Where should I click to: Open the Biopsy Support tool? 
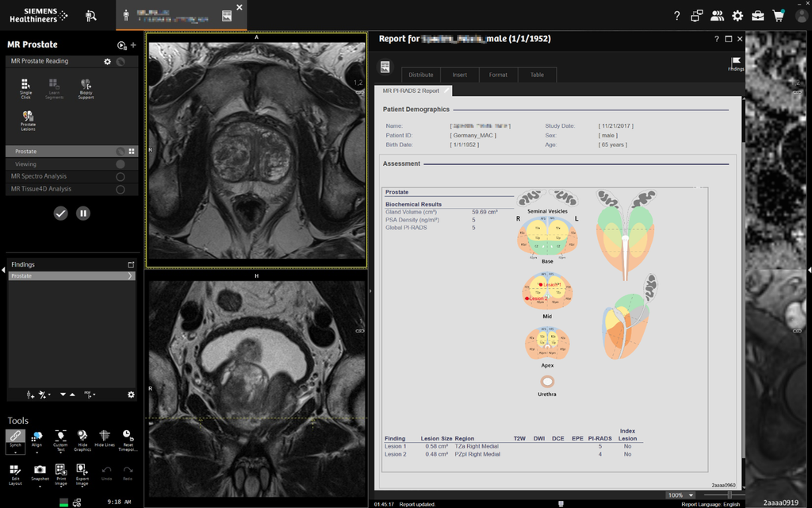86,87
